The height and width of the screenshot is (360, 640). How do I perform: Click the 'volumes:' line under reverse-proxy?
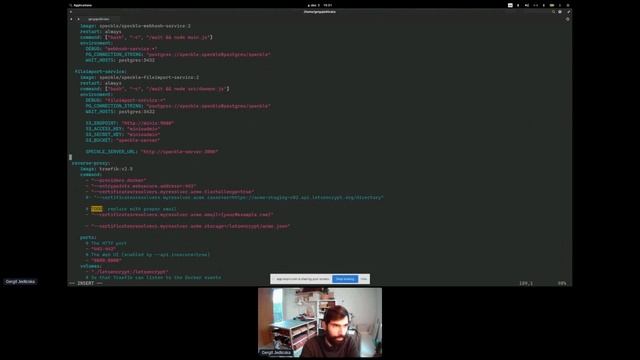(x=91, y=266)
